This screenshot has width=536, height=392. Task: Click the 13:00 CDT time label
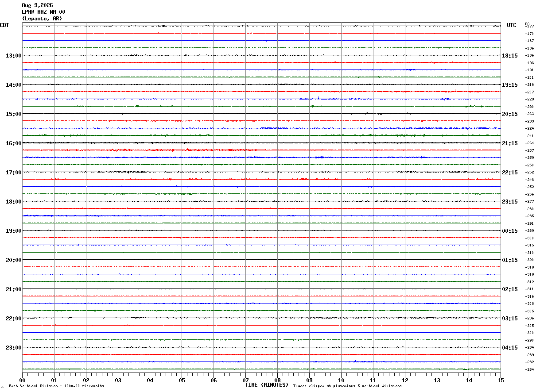(x=13, y=56)
